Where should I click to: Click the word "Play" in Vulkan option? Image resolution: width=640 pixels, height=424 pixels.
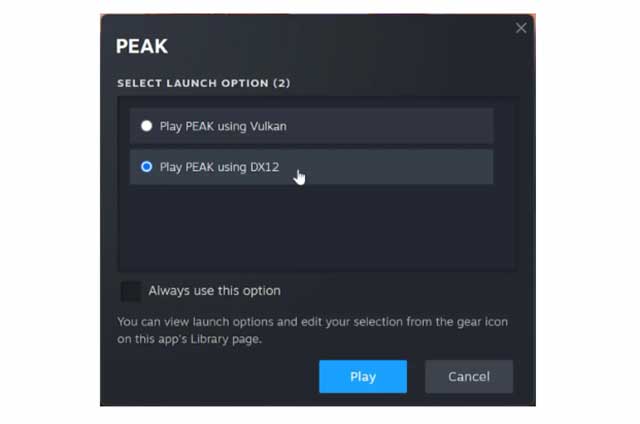click(x=172, y=126)
